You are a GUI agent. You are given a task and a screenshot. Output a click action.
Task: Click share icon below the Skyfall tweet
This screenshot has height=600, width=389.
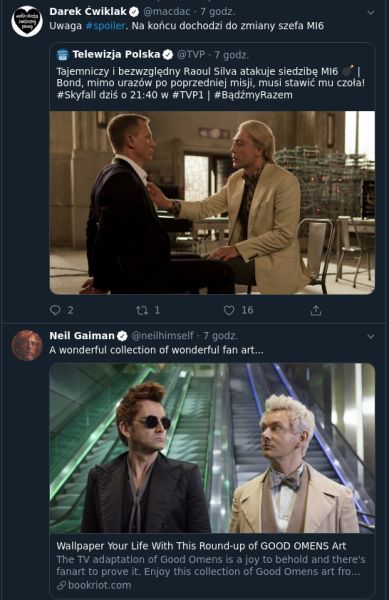(316, 310)
